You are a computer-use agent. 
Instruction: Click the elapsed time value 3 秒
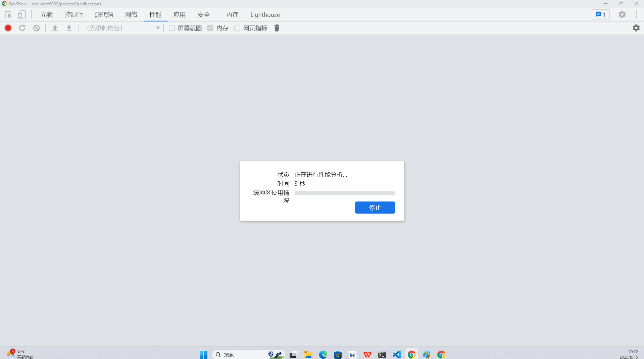300,184
